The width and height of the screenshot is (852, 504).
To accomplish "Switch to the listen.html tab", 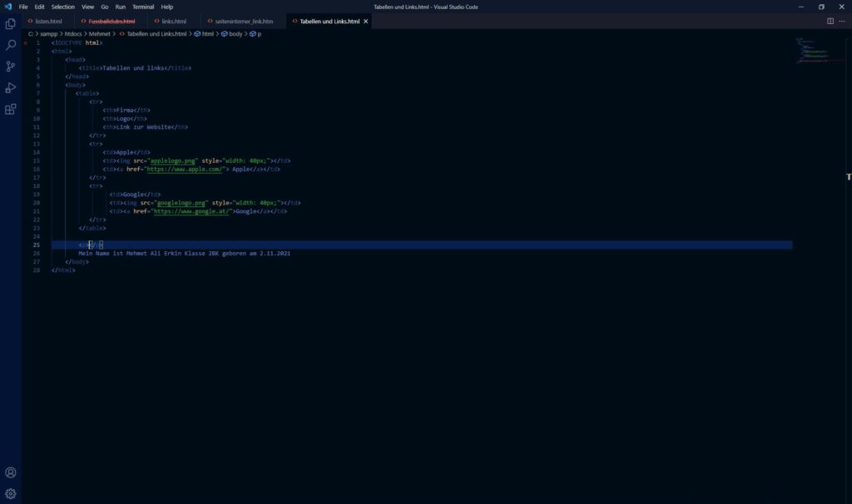I will point(48,21).
